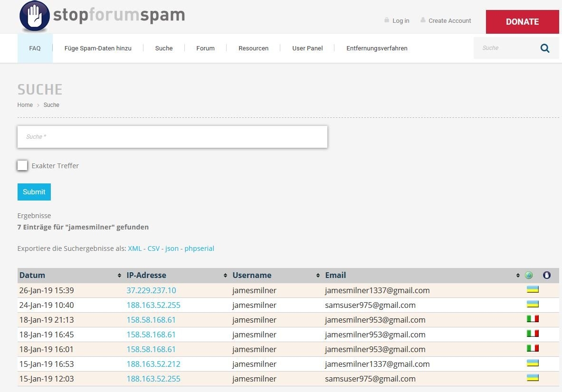Click the magnifier search icon in header
562x392 pixels.
545,48
